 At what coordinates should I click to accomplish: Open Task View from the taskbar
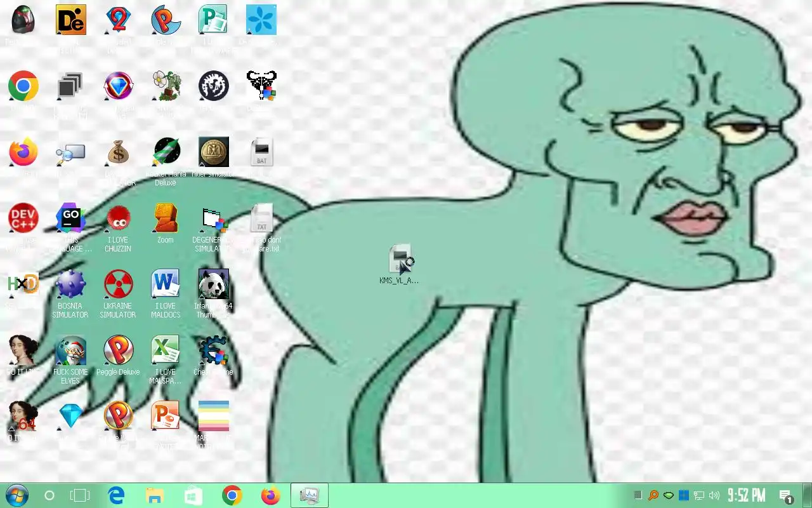pyautogui.click(x=80, y=496)
